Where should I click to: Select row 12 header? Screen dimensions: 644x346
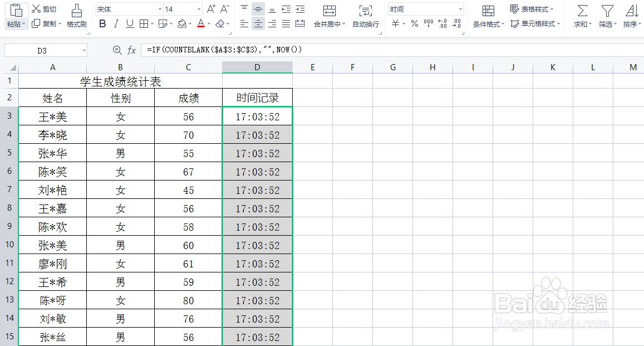coord(9,281)
